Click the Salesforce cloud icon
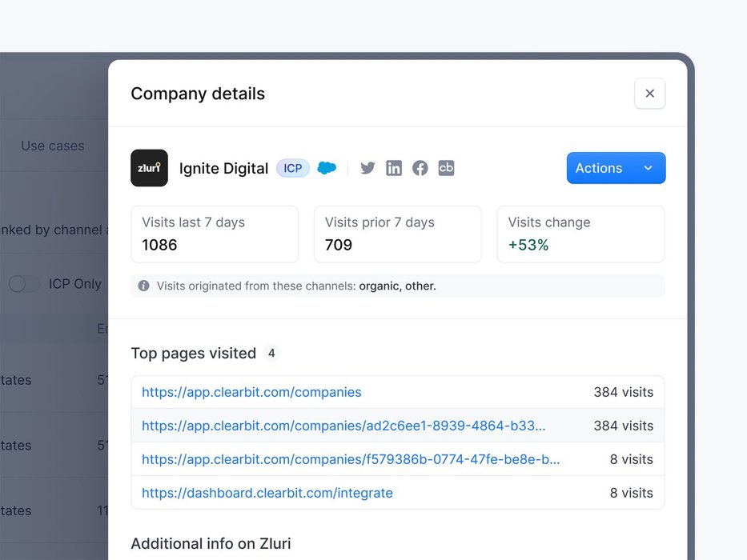The width and height of the screenshot is (747, 560). click(x=327, y=168)
